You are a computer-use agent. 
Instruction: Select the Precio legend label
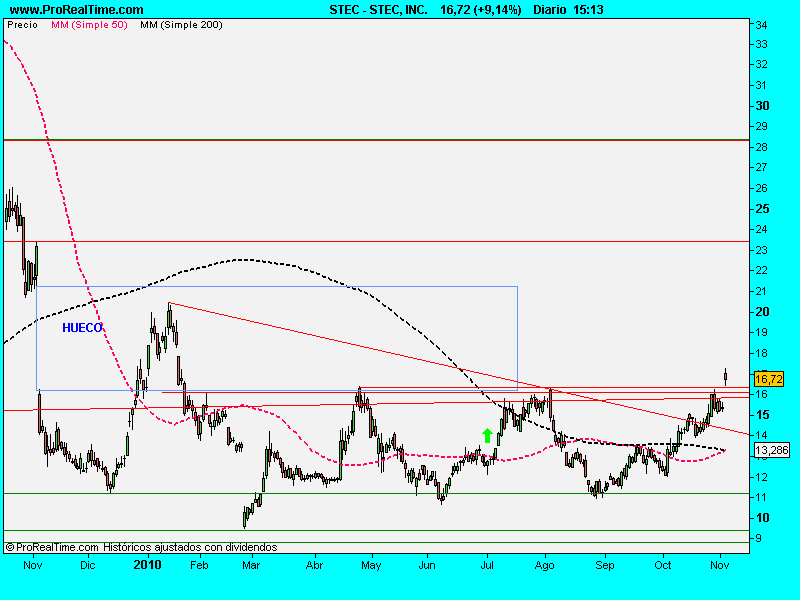point(22,24)
